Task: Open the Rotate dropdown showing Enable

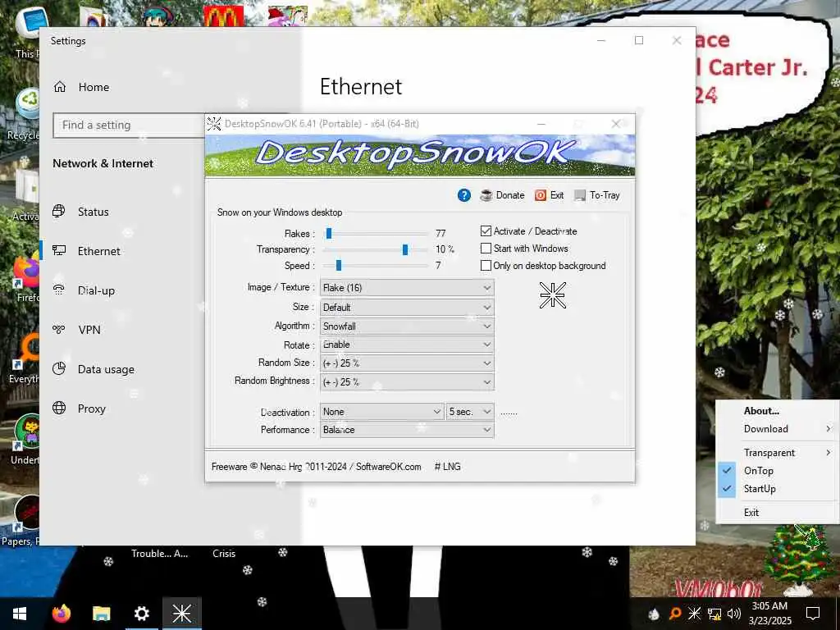Action: click(x=407, y=345)
